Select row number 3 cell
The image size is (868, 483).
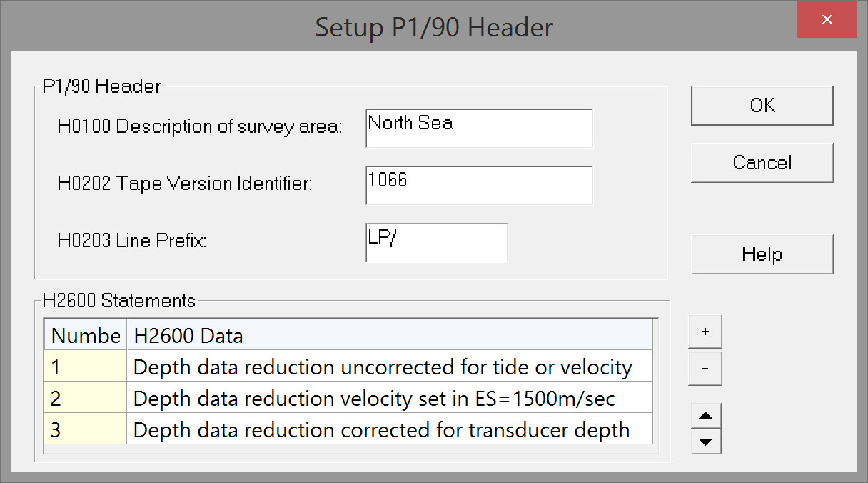pyautogui.click(x=86, y=429)
